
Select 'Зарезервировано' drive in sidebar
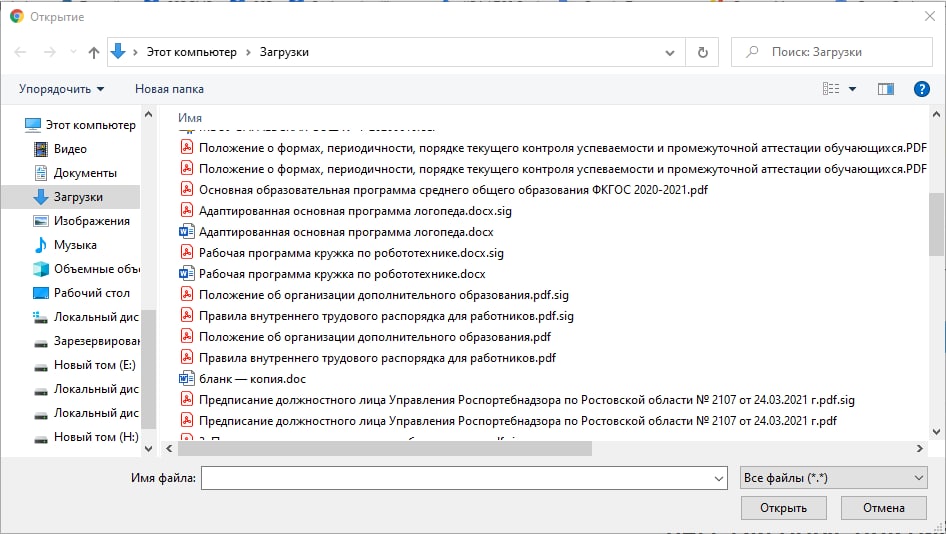click(x=86, y=341)
